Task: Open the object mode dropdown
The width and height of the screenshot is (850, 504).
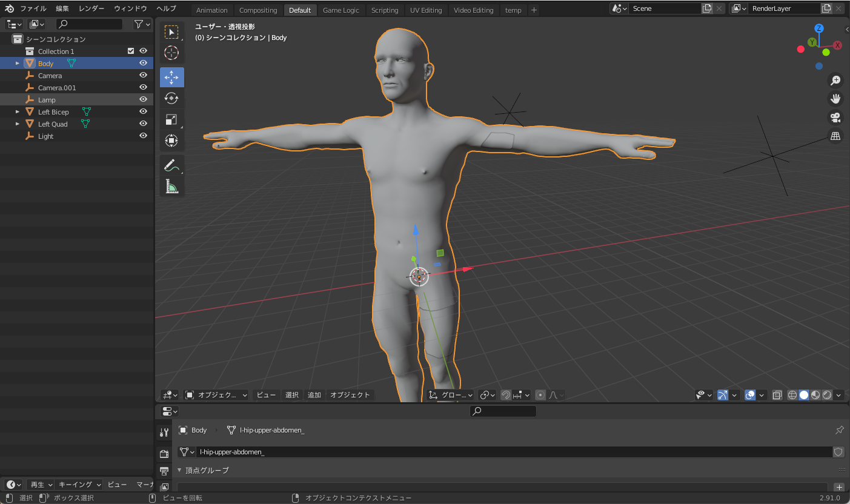Action: coord(216,395)
